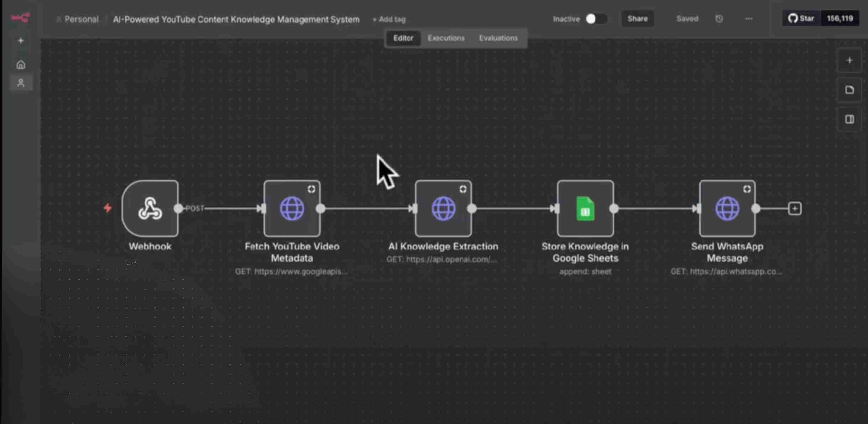The width and height of the screenshot is (868, 424).
Task: Select the Webhook node icon
Action: point(150,208)
